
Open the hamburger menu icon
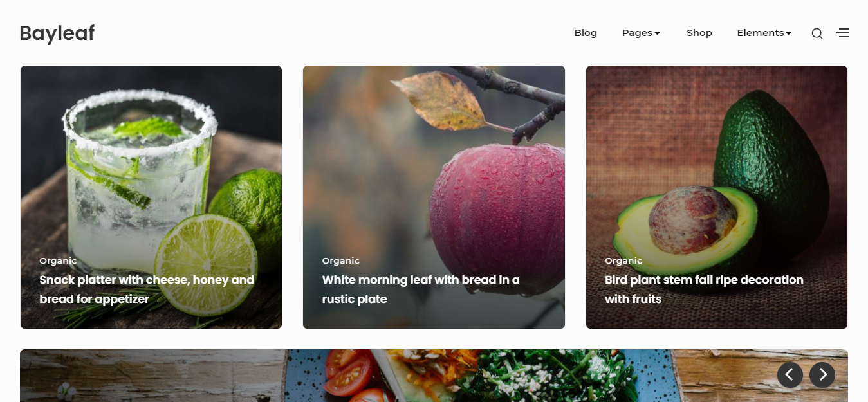[x=843, y=33]
